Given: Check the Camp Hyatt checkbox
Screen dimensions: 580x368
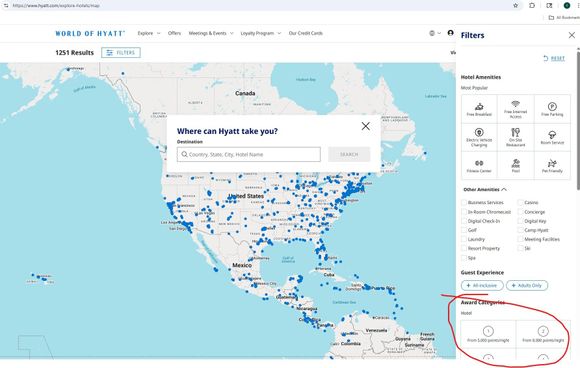Looking at the screenshot, I should coord(520,230).
